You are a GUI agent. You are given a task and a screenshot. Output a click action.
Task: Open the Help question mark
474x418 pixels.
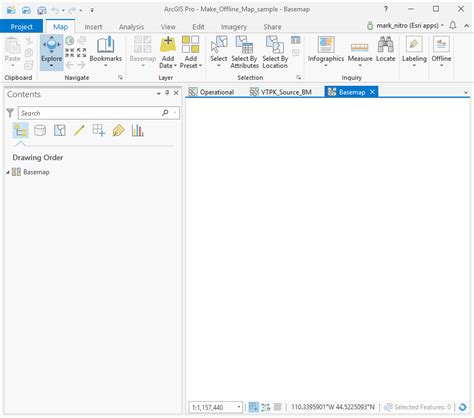pos(386,9)
